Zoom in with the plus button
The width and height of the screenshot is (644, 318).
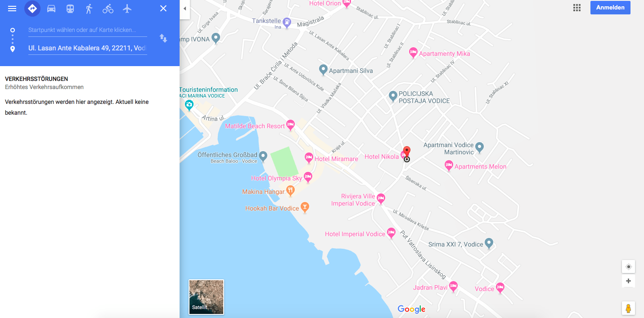(x=628, y=281)
